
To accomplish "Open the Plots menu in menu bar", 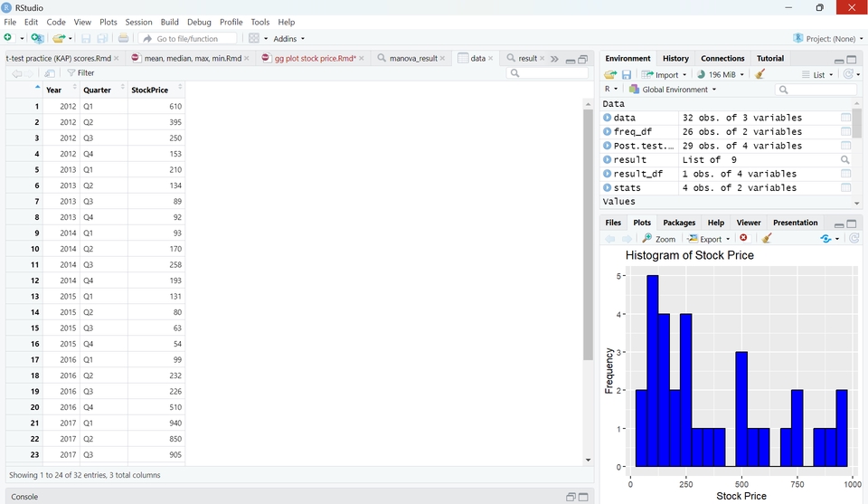I will click(x=108, y=22).
